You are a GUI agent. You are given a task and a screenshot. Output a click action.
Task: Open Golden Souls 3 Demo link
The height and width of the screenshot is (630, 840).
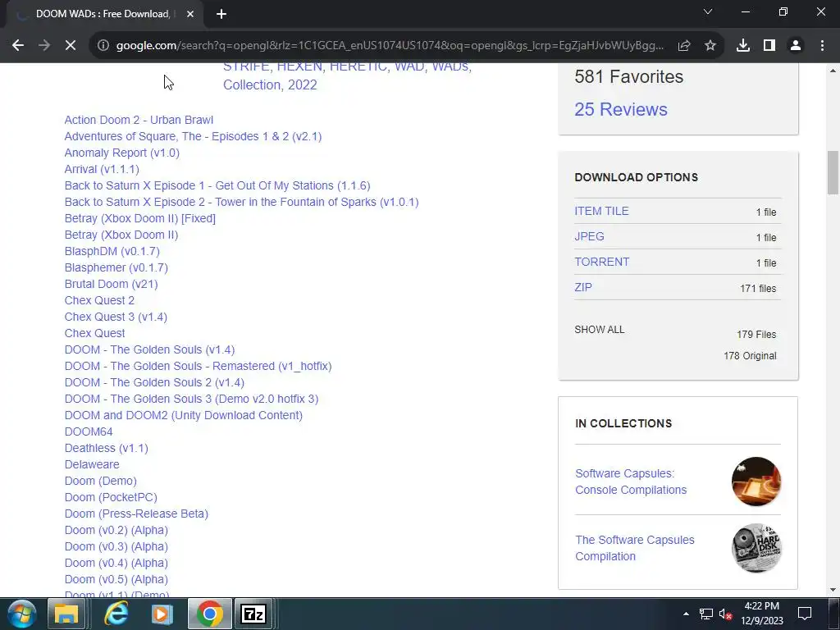[191, 399]
